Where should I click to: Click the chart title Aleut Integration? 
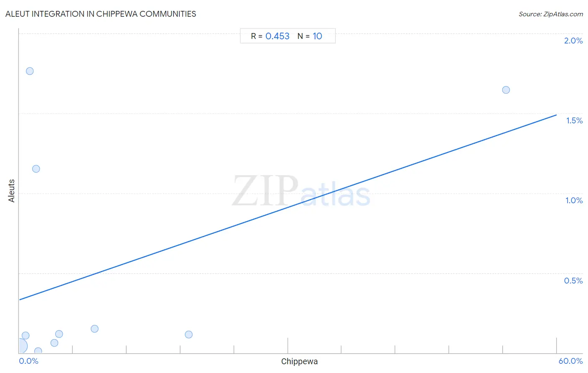click(x=101, y=14)
